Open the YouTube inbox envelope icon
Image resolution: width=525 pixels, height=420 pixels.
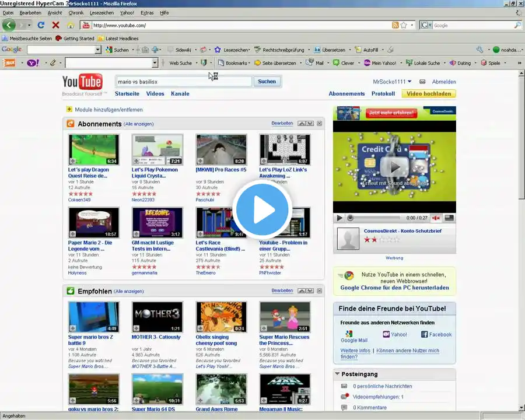click(x=422, y=82)
